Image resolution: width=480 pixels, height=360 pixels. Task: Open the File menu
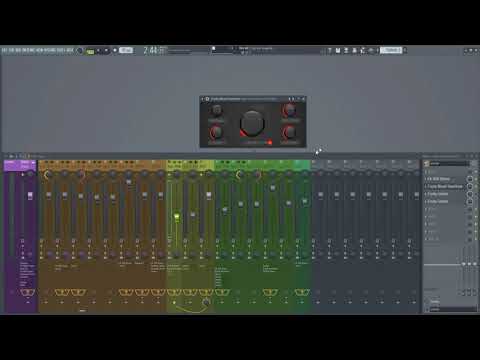(4, 50)
